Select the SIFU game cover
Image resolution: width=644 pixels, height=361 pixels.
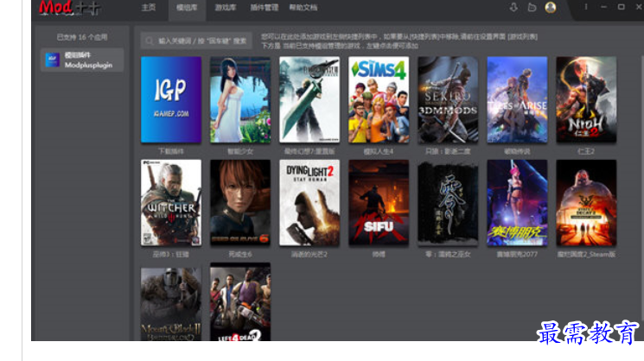[379, 203]
